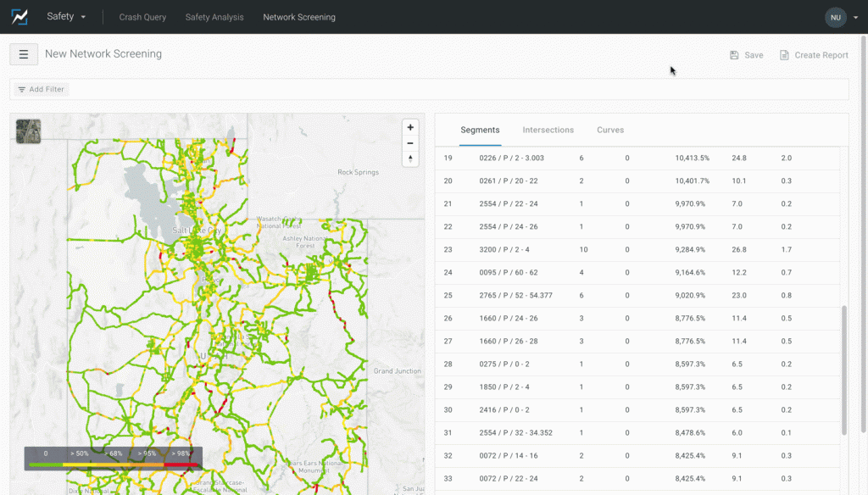Click the app logo icon
868x495 pixels.
pos(19,17)
